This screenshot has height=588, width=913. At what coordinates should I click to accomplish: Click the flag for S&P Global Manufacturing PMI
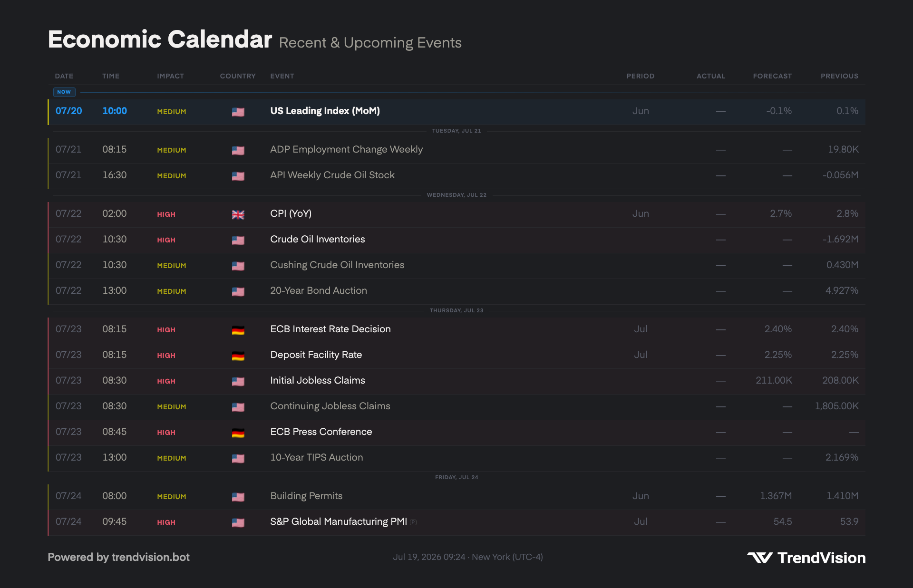[x=238, y=522]
